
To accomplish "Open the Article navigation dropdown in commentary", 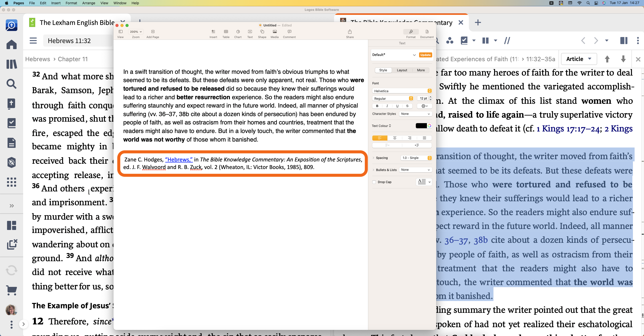I will (579, 59).
